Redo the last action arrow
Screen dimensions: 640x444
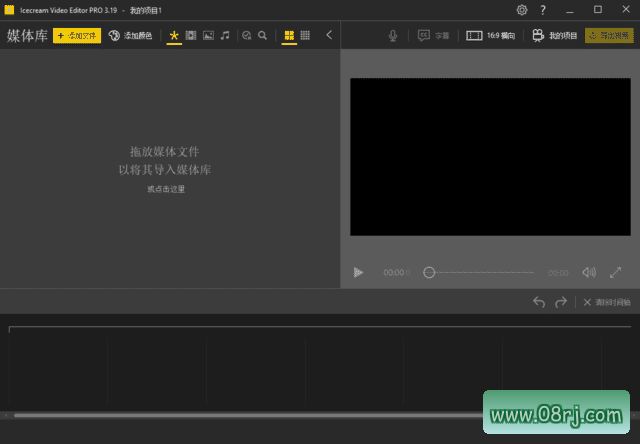pyautogui.click(x=561, y=302)
